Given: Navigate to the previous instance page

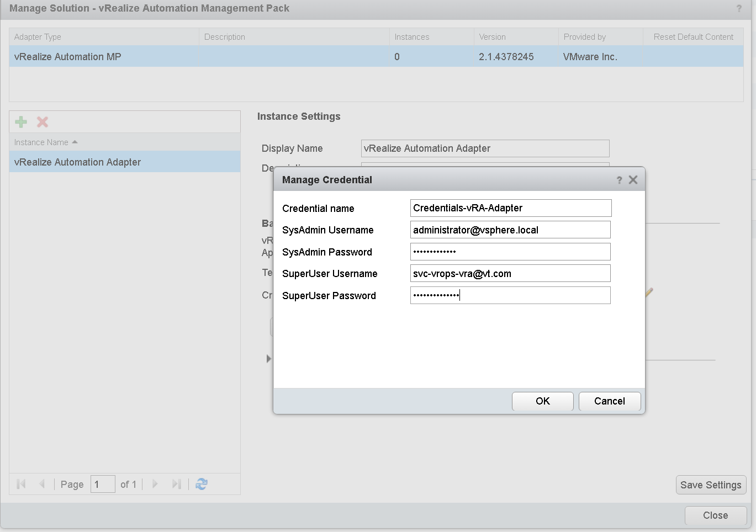Looking at the screenshot, I should [x=43, y=484].
